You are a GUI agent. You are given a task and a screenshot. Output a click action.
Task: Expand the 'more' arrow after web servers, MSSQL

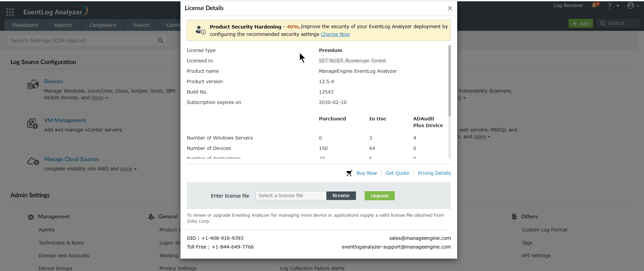click(489, 137)
